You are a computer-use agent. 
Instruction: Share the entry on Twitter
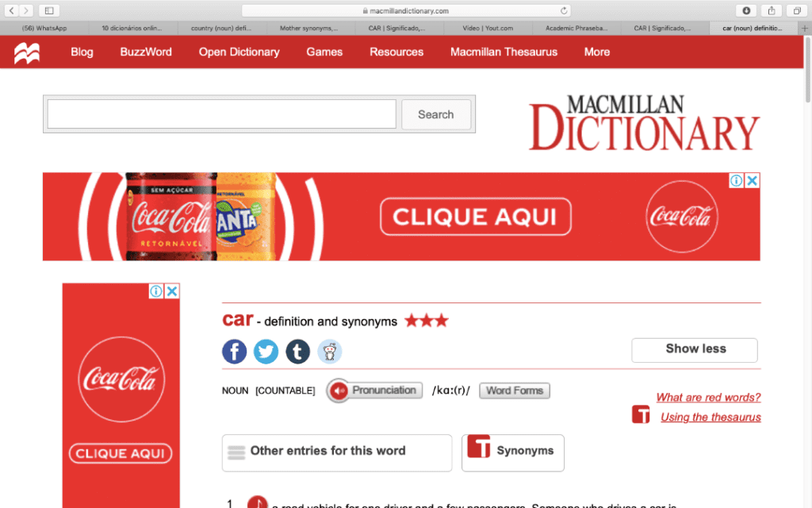(x=266, y=351)
